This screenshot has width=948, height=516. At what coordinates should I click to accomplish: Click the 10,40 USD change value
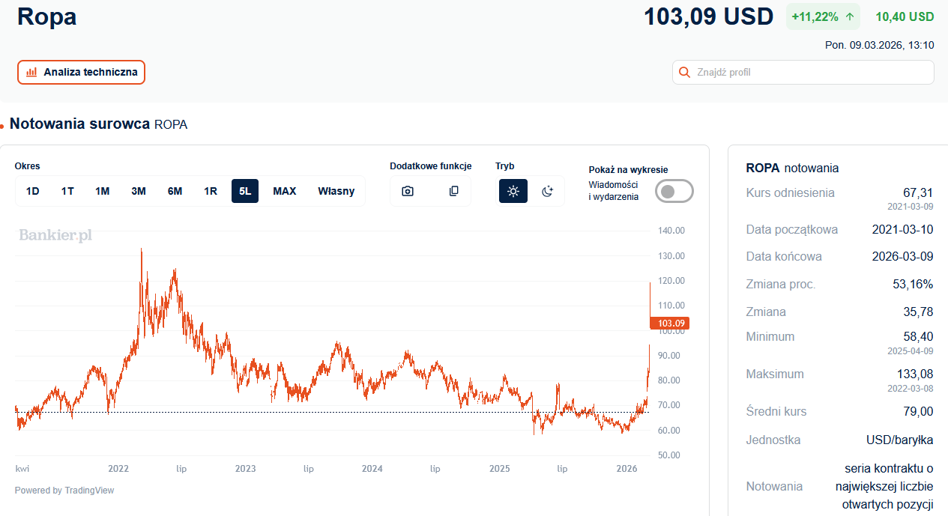click(x=904, y=17)
